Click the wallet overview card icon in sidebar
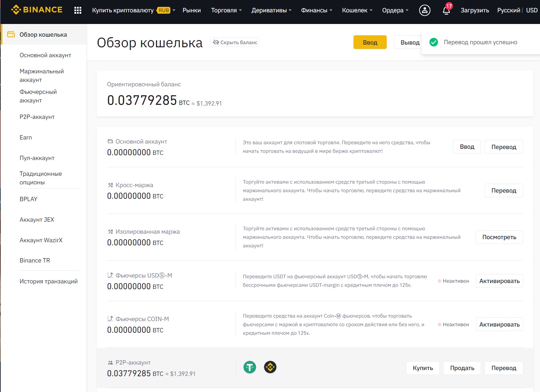540x392 pixels. coord(11,34)
